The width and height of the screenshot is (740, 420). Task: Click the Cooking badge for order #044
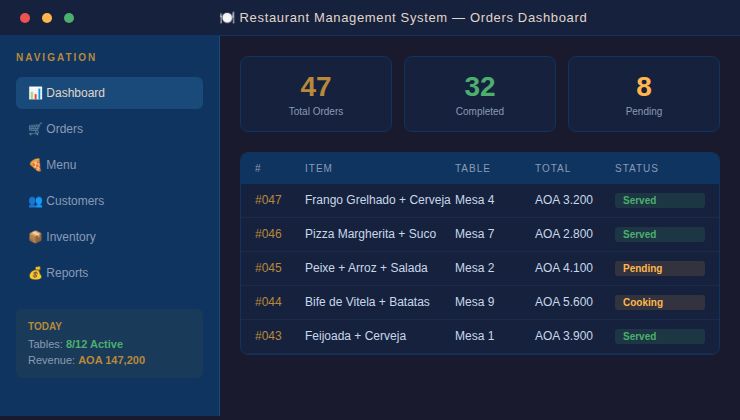pyautogui.click(x=660, y=302)
